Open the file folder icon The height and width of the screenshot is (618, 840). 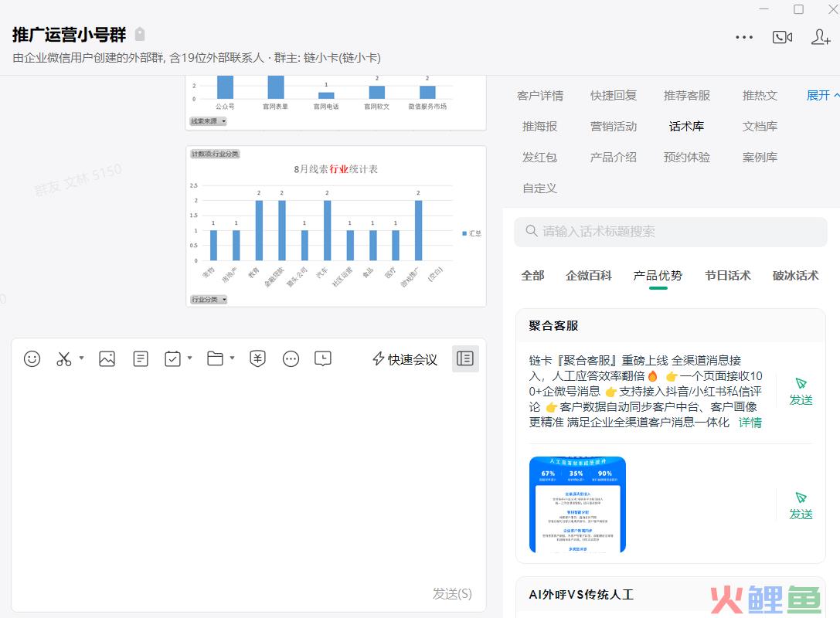(x=215, y=358)
